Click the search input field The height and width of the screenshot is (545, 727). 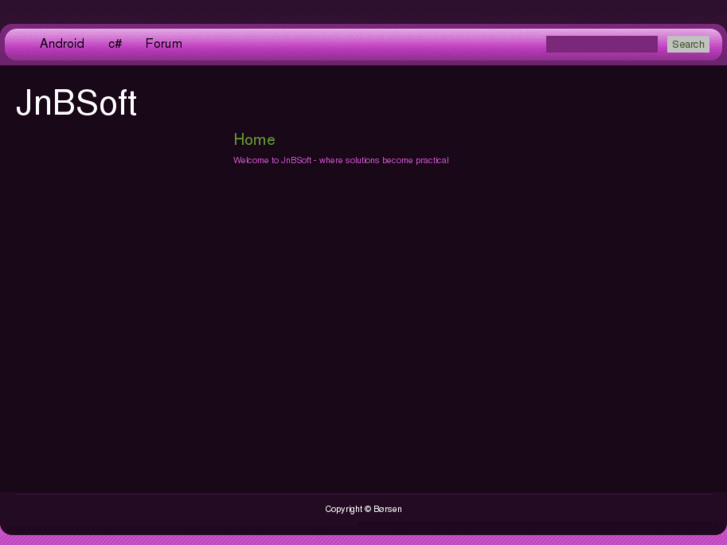click(601, 44)
